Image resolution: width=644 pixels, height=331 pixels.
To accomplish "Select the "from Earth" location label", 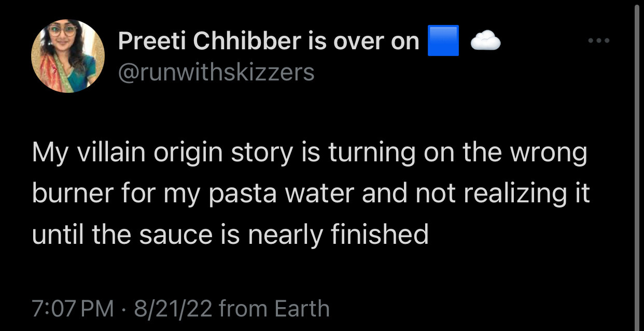I will pos(274,308).
